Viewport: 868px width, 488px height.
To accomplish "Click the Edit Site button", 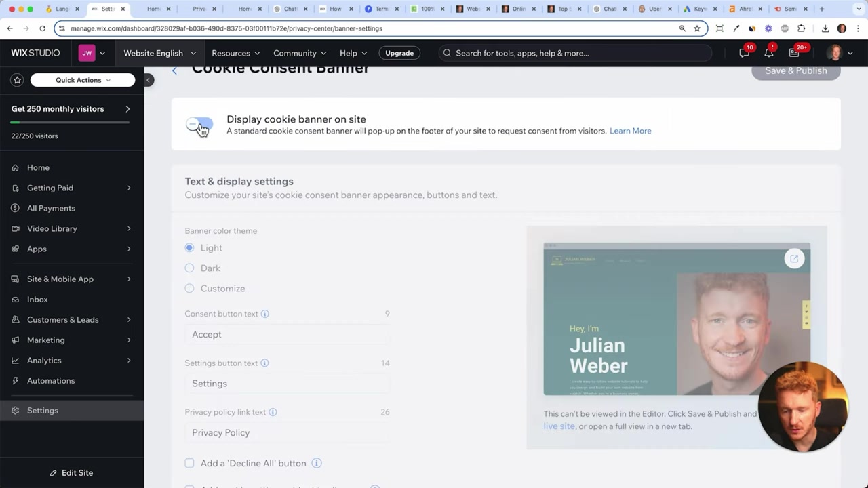I will (x=72, y=473).
